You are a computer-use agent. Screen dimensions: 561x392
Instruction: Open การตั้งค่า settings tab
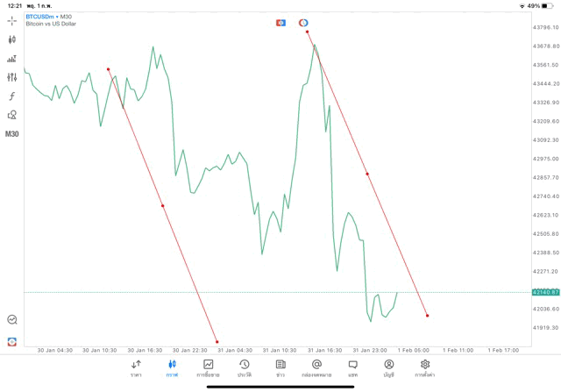[x=425, y=367]
